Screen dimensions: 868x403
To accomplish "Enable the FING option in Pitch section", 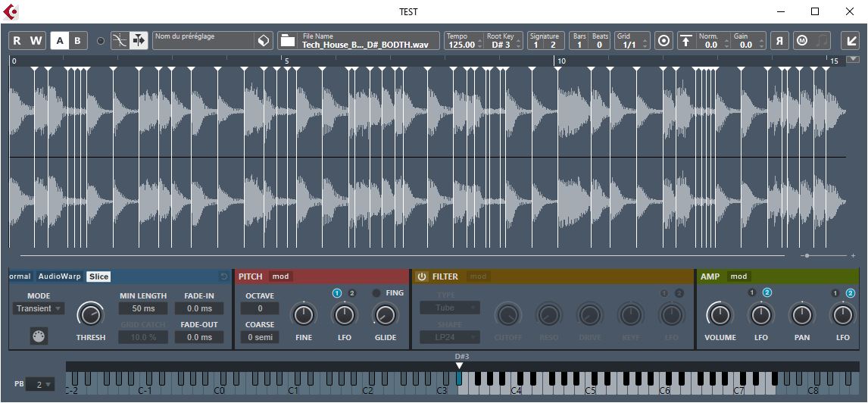I will point(376,293).
